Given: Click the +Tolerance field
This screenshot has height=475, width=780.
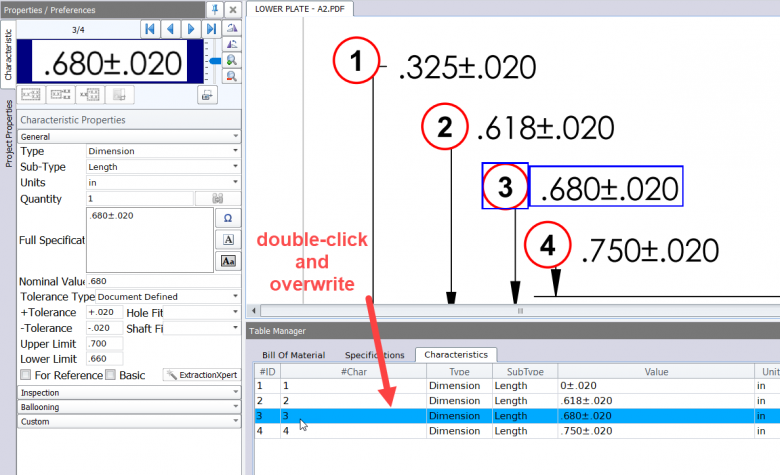Looking at the screenshot, I should click(104, 312).
